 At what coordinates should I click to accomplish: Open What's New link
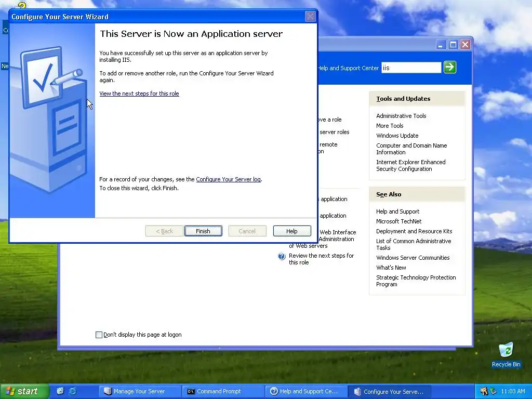[391, 268]
